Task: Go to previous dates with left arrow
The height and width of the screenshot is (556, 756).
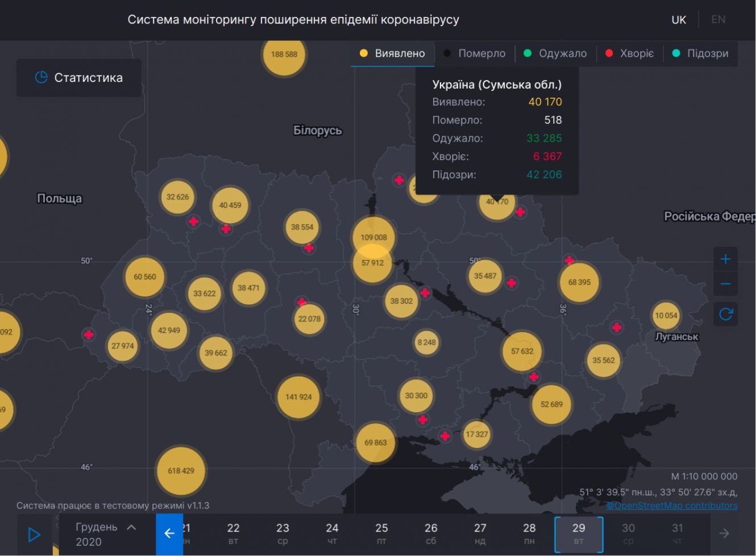Action: pyautogui.click(x=169, y=533)
